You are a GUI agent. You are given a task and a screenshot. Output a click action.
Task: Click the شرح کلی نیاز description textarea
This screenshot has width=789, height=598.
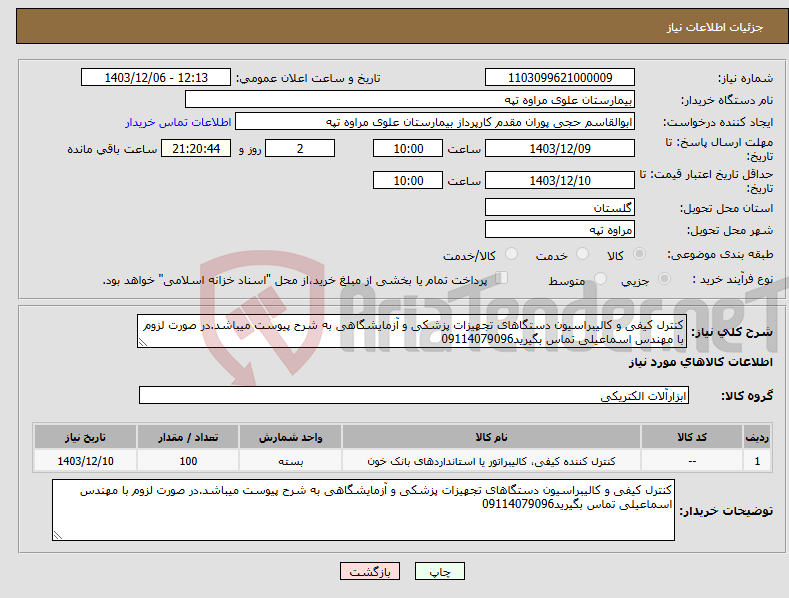(412, 331)
